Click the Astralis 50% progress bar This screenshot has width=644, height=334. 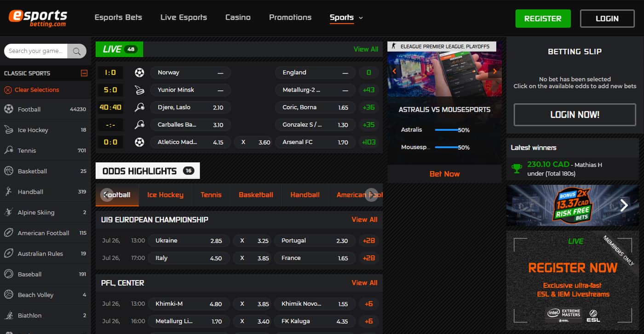(447, 130)
